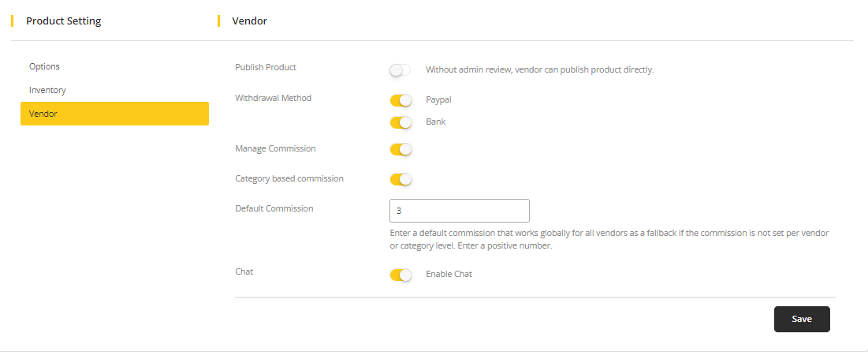868x352 pixels.
Task: Enable the Publish Product toggle
Action: pyautogui.click(x=400, y=70)
